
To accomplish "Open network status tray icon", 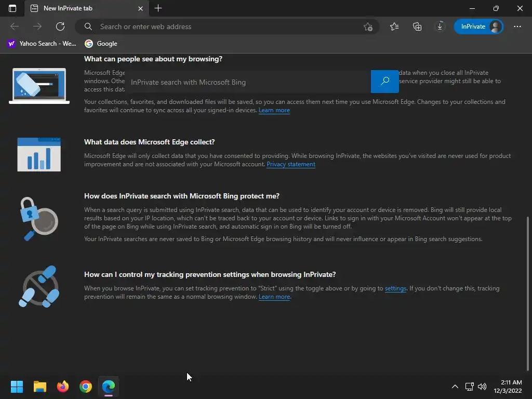I will (x=469, y=387).
